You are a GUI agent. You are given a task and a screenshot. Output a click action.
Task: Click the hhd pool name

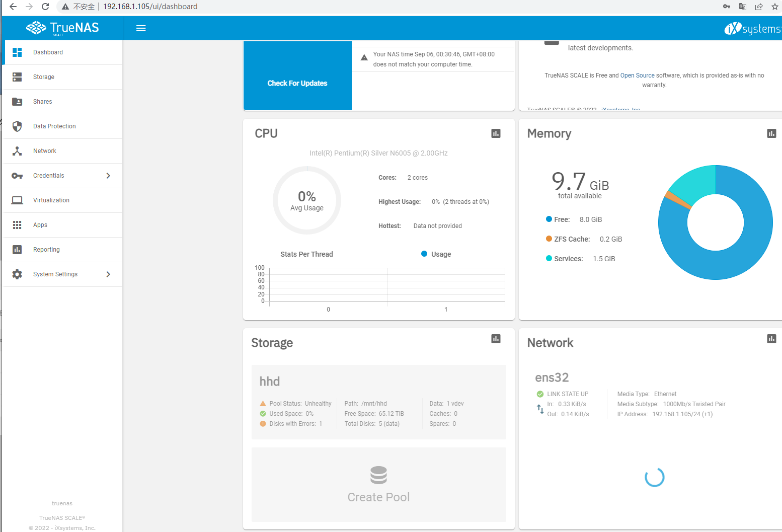click(270, 382)
